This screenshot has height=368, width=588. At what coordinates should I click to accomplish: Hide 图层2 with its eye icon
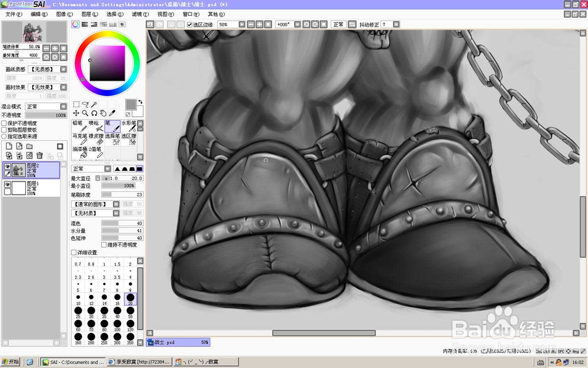click(8, 167)
